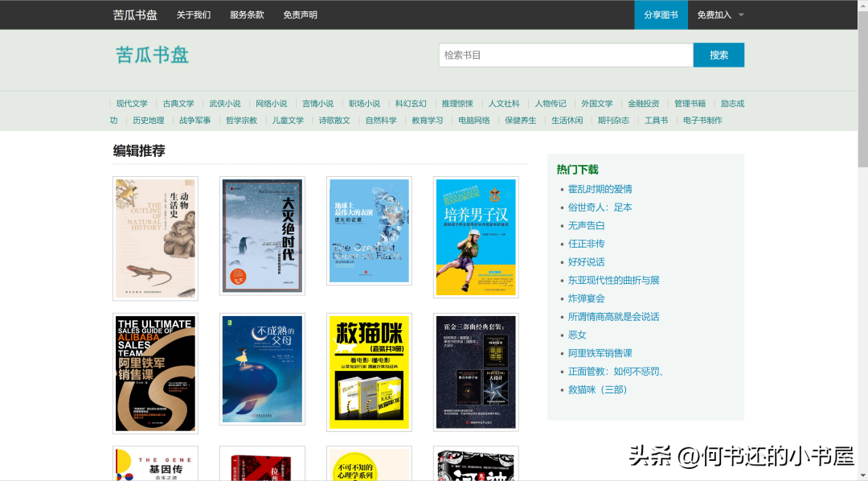
Task: Open hot download 无声告白
Action: 586,225
